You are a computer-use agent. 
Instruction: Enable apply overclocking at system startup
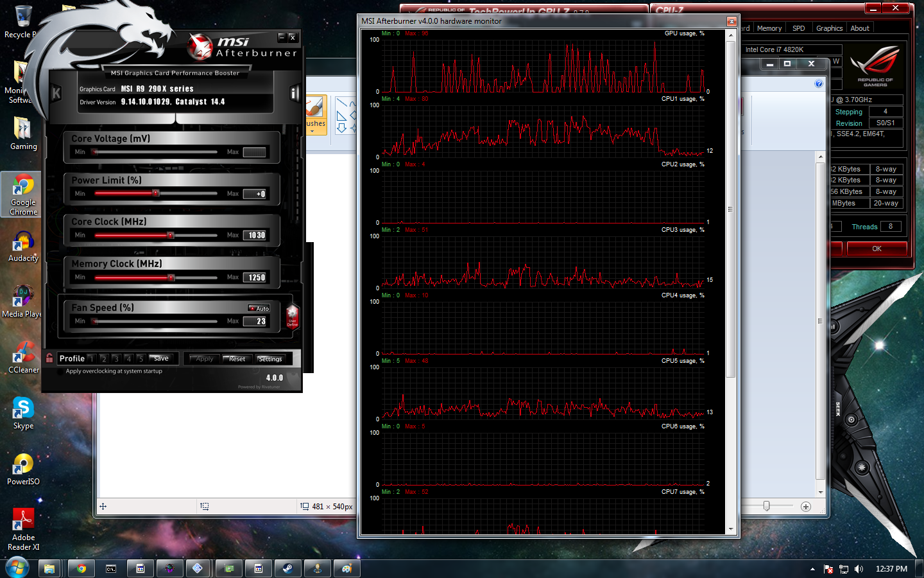tap(61, 371)
